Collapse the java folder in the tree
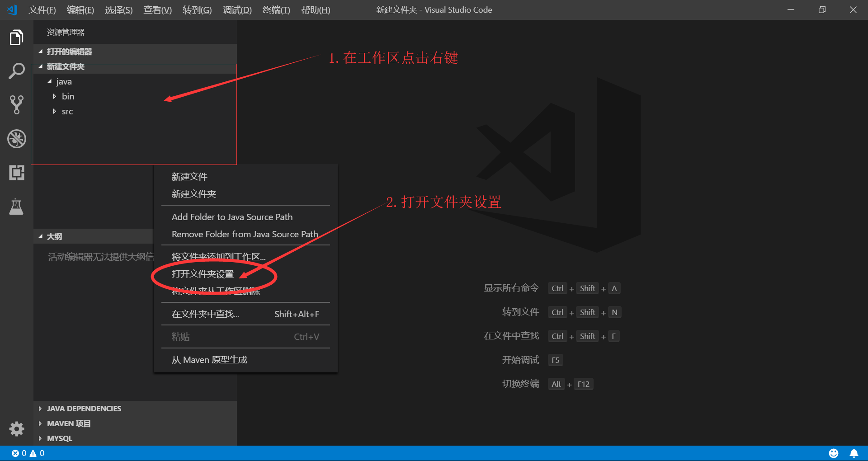The image size is (868, 461). [x=50, y=81]
